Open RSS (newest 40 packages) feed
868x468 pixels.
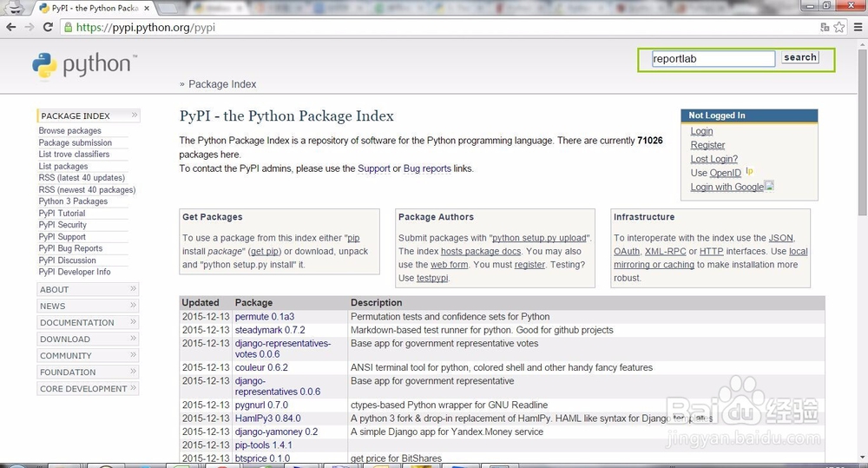[x=87, y=189]
